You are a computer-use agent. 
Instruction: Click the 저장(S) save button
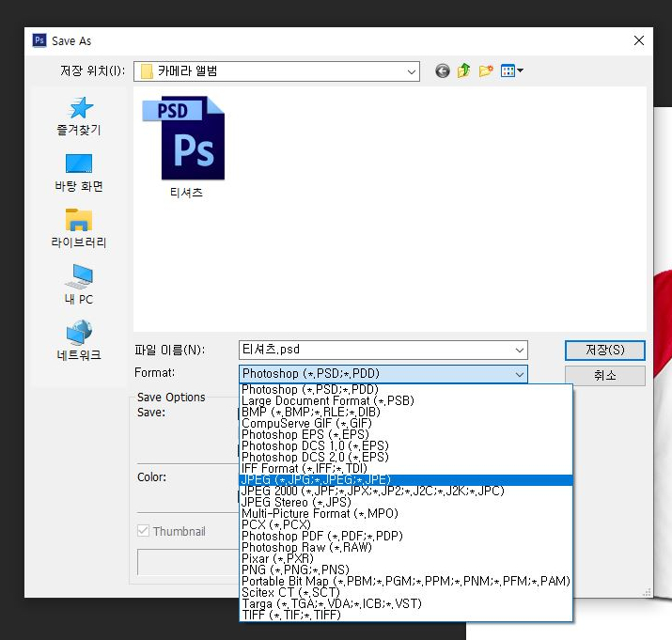click(604, 351)
